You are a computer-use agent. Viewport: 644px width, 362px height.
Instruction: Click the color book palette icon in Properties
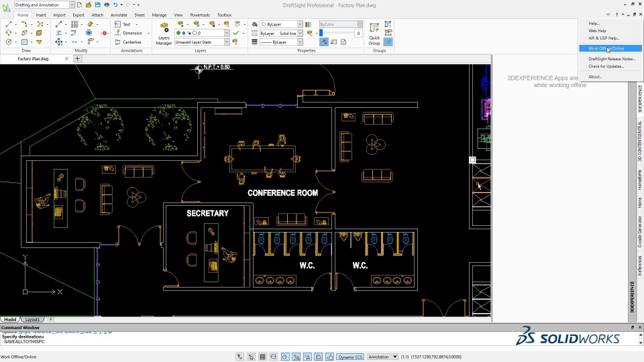pyautogui.click(x=308, y=24)
